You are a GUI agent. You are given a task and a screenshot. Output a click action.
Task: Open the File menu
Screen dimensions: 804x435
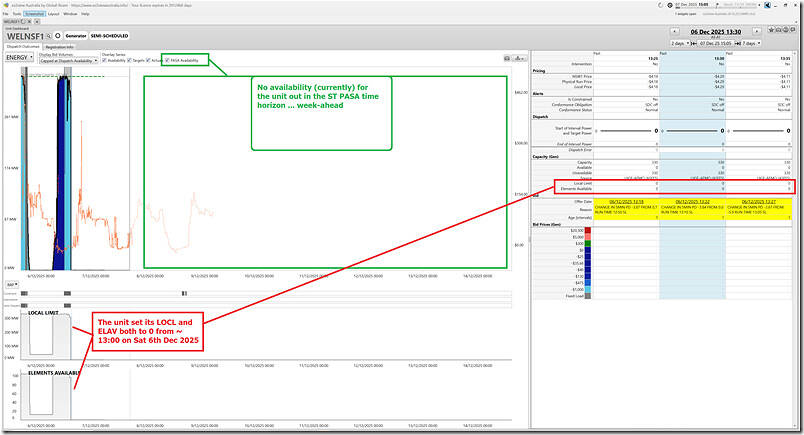[x=6, y=14]
